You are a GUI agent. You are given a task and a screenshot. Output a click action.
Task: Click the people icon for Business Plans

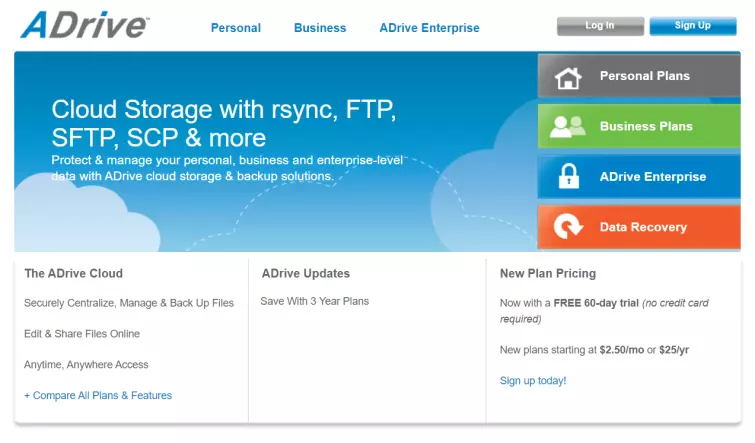568,127
